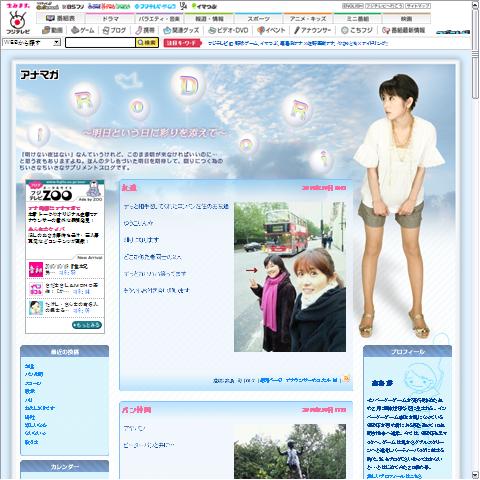Click the page scrollbar up arrow
The height and width of the screenshot is (480, 480).
(x=476, y=5)
